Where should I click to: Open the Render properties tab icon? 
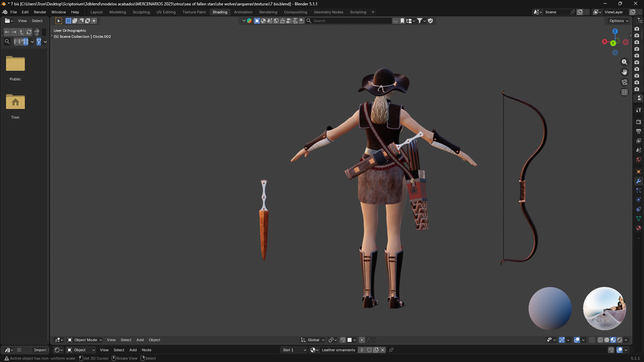point(638,122)
